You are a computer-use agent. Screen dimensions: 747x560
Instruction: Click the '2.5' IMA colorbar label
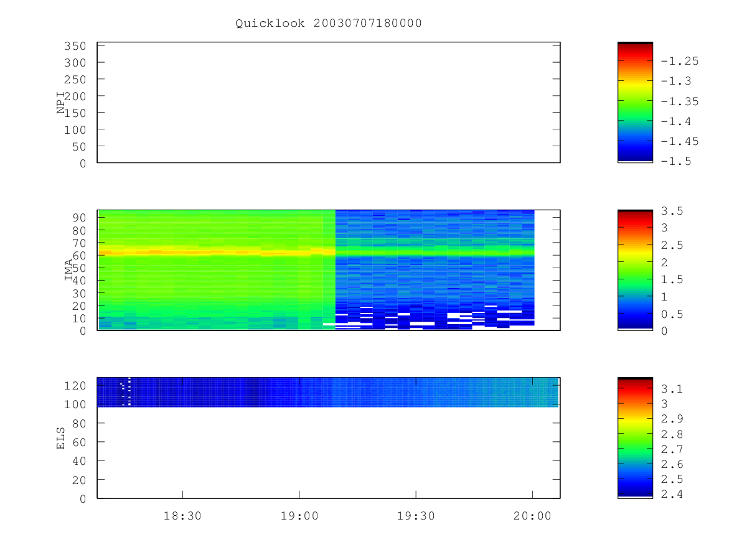(x=672, y=245)
